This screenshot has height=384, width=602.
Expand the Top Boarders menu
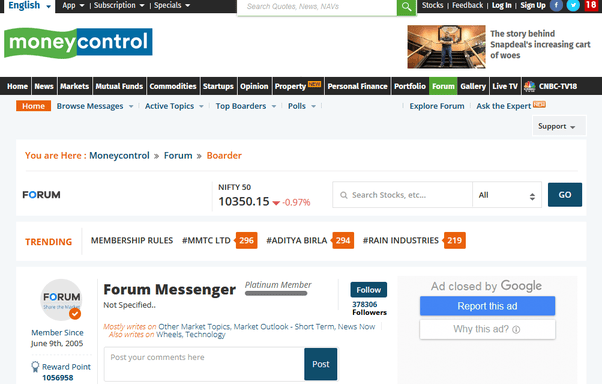[246, 106]
